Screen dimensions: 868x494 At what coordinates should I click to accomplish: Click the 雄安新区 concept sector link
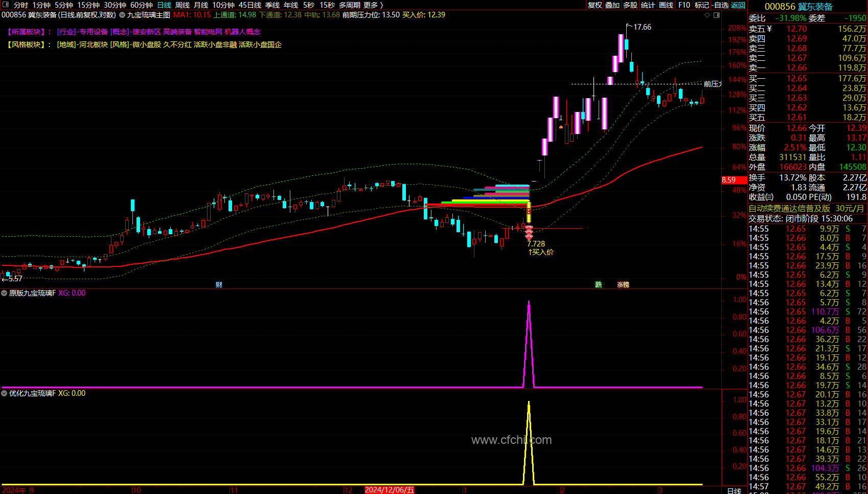[x=147, y=32]
